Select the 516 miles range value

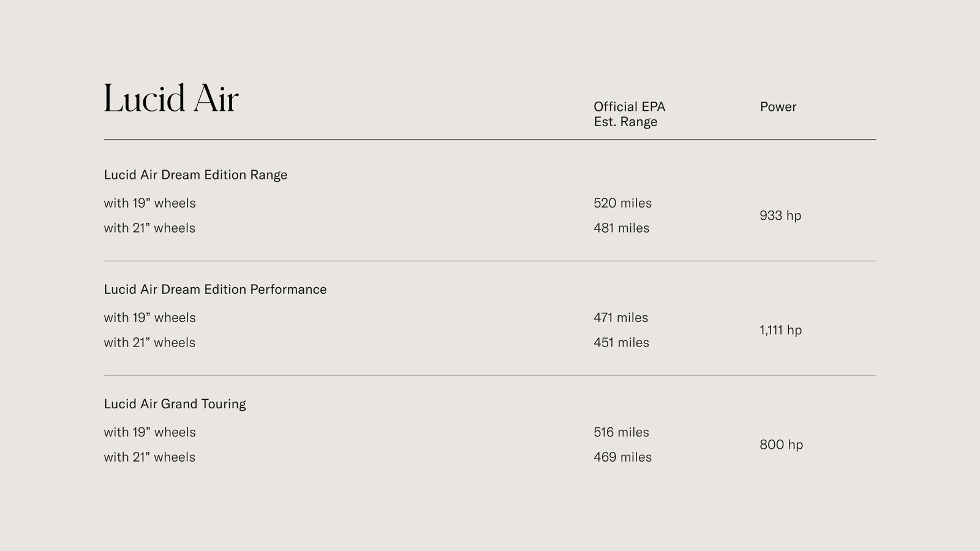[x=621, y=432]
